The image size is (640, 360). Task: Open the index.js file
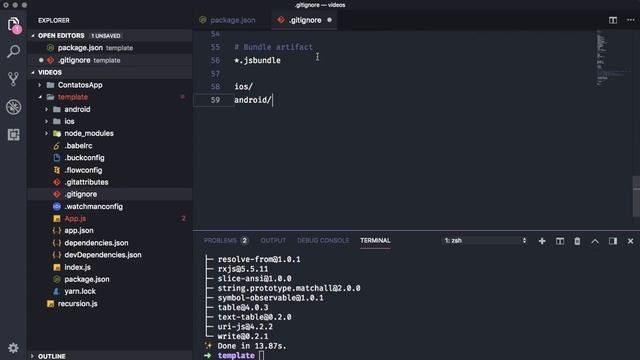pyautogui.click(x=109, y=267)
